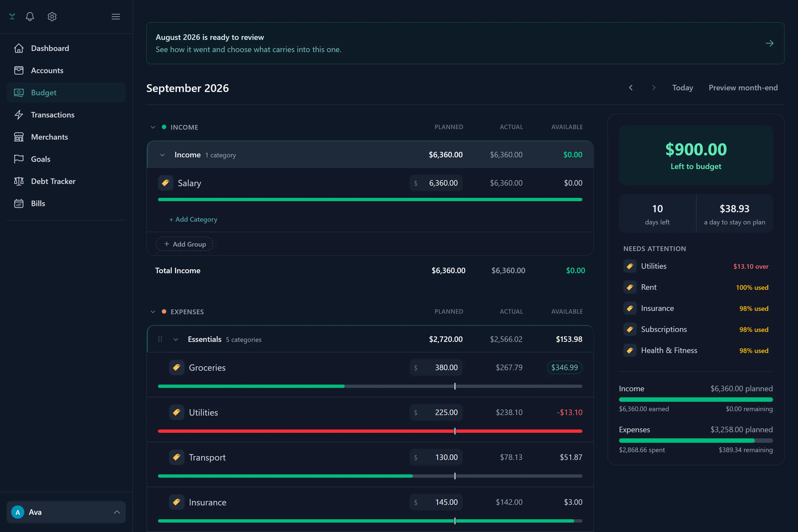Go to Dashboard
798x532 pixels.
(66, 48)
